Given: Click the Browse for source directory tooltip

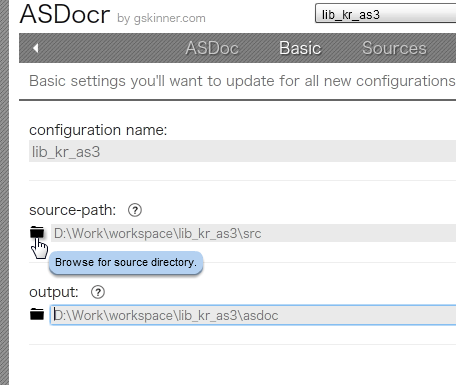Looking at the screenshot, I should (x=126, y=263).
